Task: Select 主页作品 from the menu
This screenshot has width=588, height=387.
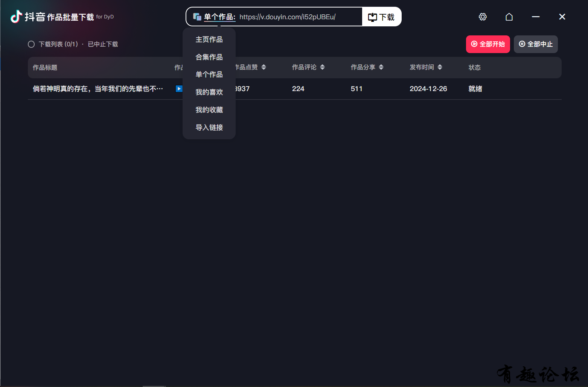Action: [209, 40]
